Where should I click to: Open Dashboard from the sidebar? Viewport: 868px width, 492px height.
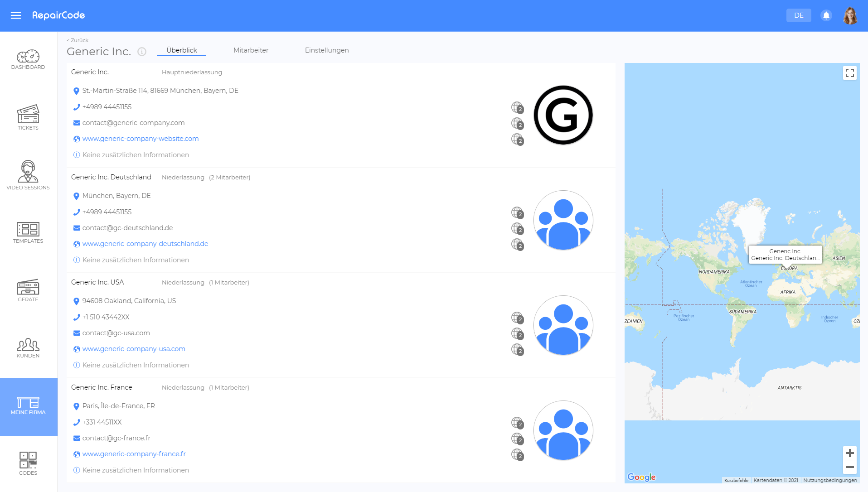(x=28, y=60)
